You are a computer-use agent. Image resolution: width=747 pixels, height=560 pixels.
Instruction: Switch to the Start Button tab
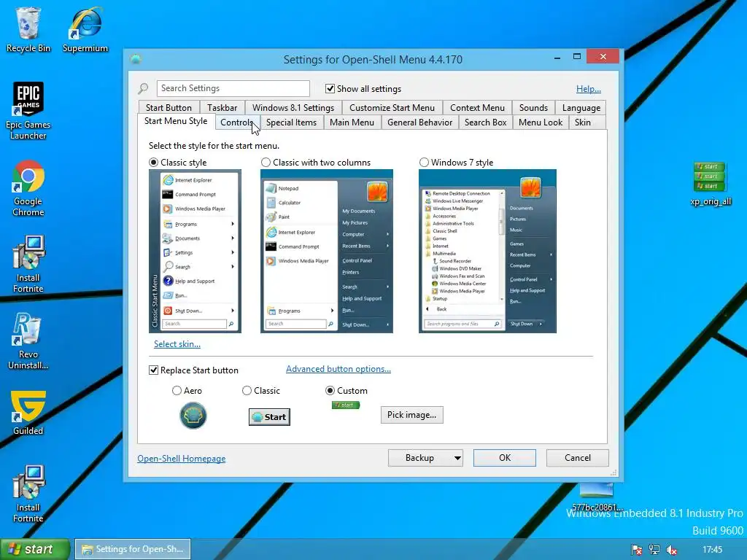pyautogui.click(x=169, y=108)
